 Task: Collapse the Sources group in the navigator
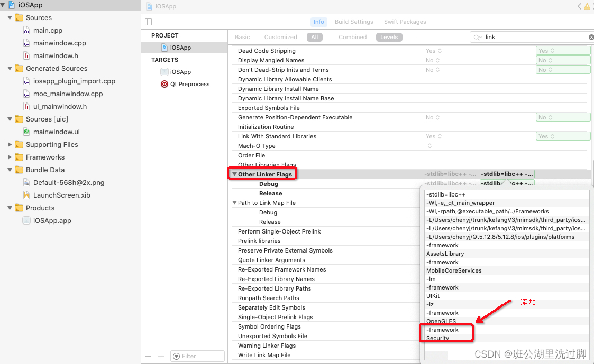pos(9,17)
